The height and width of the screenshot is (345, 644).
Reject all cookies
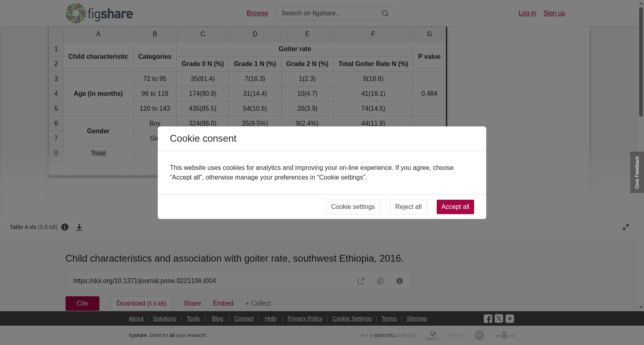[x=408, y=207]
